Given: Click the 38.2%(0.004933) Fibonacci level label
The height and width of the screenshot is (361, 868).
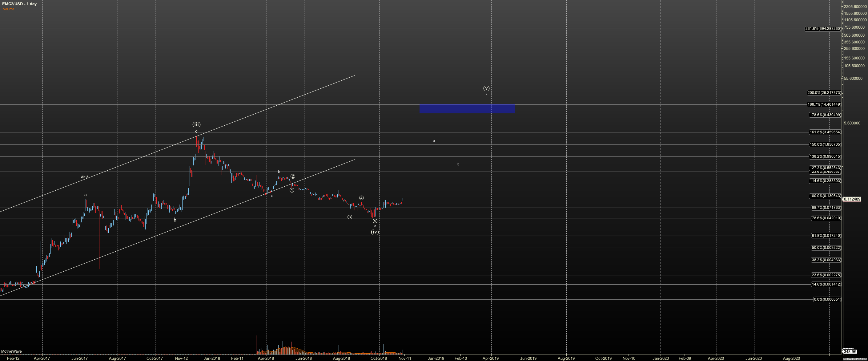Looking at the screenshot, I should pyautogui.click(x=826, y=260).
